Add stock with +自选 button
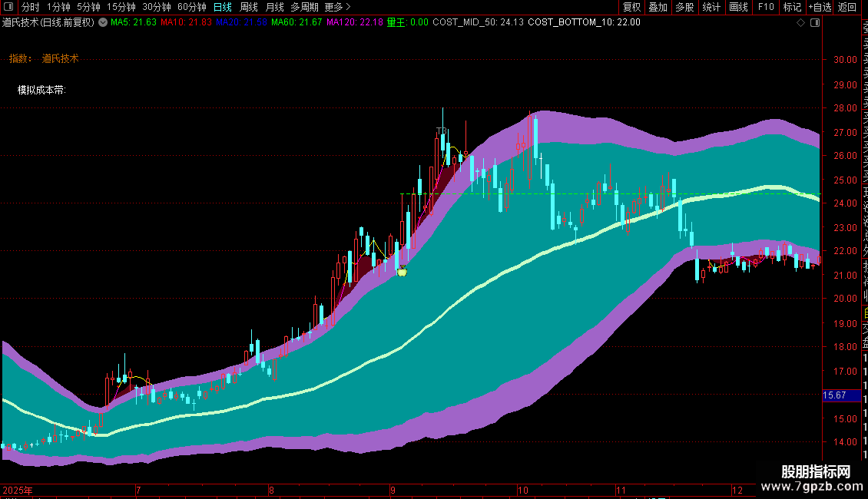 820,7
